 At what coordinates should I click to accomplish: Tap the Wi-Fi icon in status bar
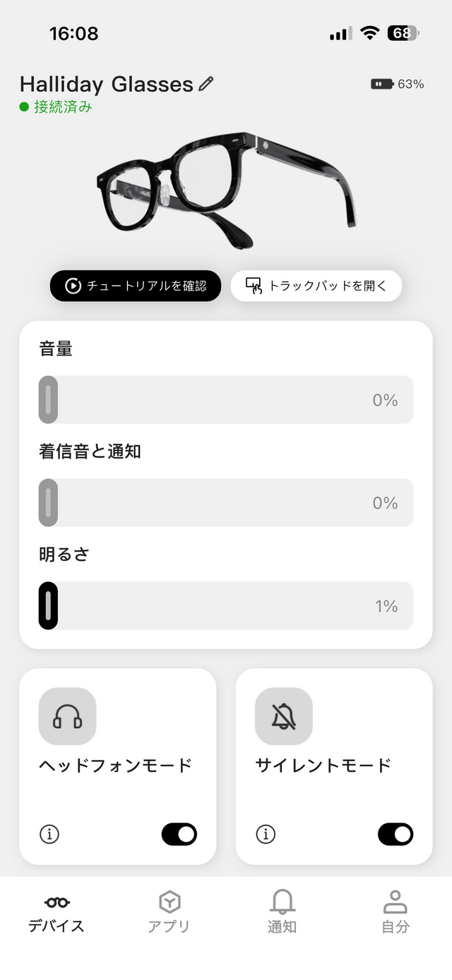(369, 33)
